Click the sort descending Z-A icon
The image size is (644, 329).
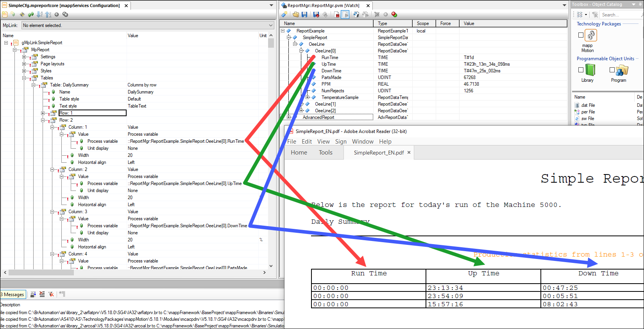[48, 14]
